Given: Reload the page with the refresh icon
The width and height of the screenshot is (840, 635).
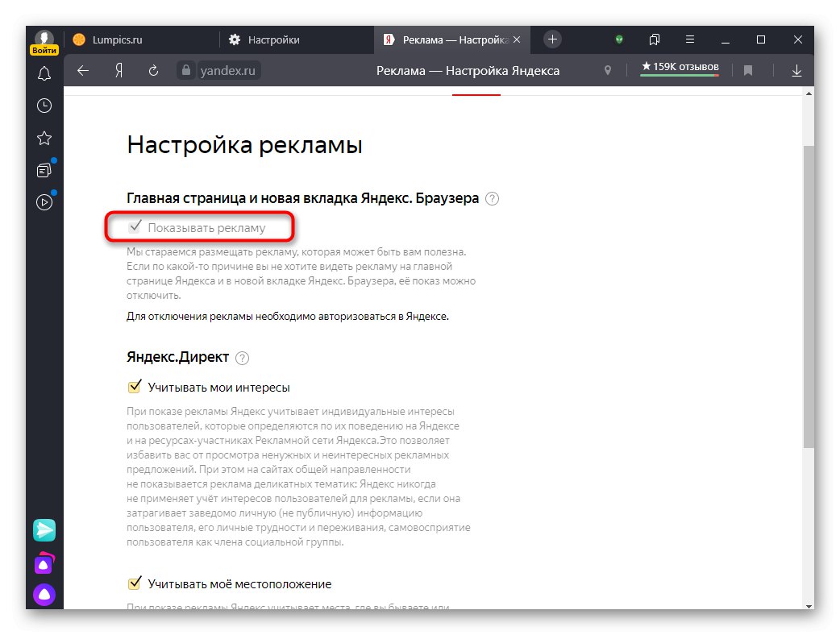Looking at the screenshot, I should click(153, 70).
